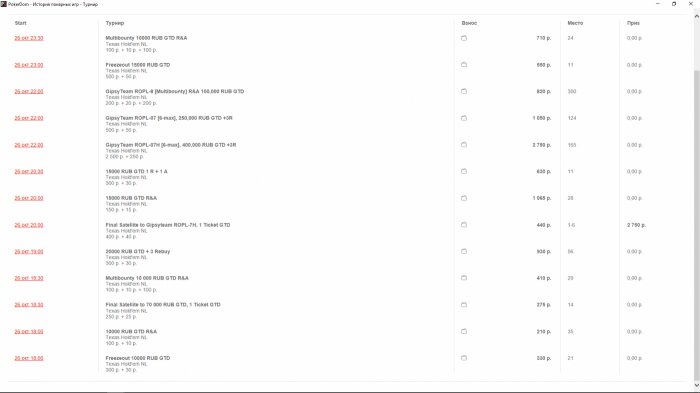Click buy-in icon for GipsyTeam ROPL-8 Multibounty row

(x=464, y=92)
